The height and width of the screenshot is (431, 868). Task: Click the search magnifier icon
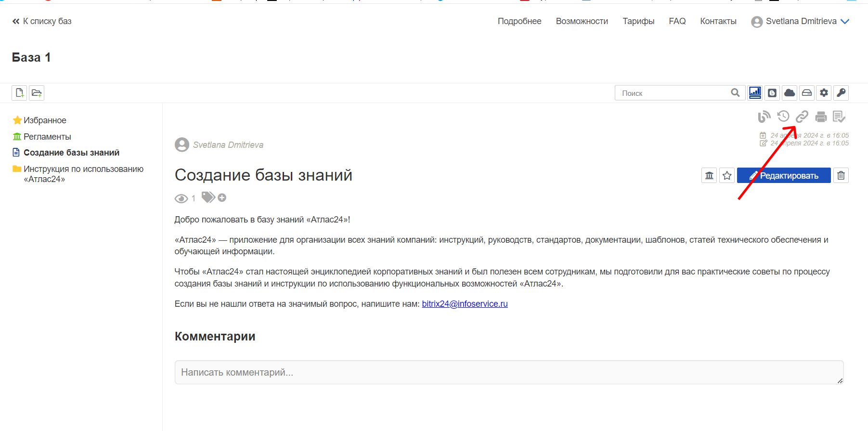pyautogui.click(x=735, y=93)
